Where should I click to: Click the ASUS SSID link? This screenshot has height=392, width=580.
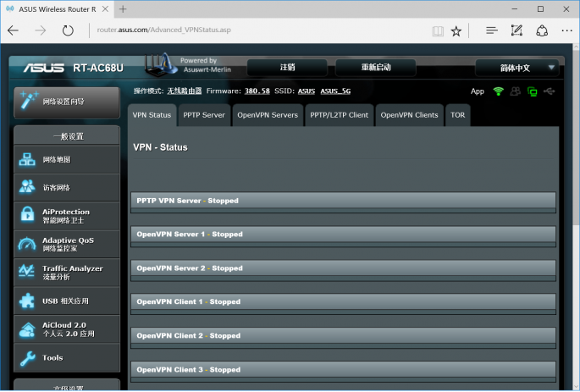[307, 91]
